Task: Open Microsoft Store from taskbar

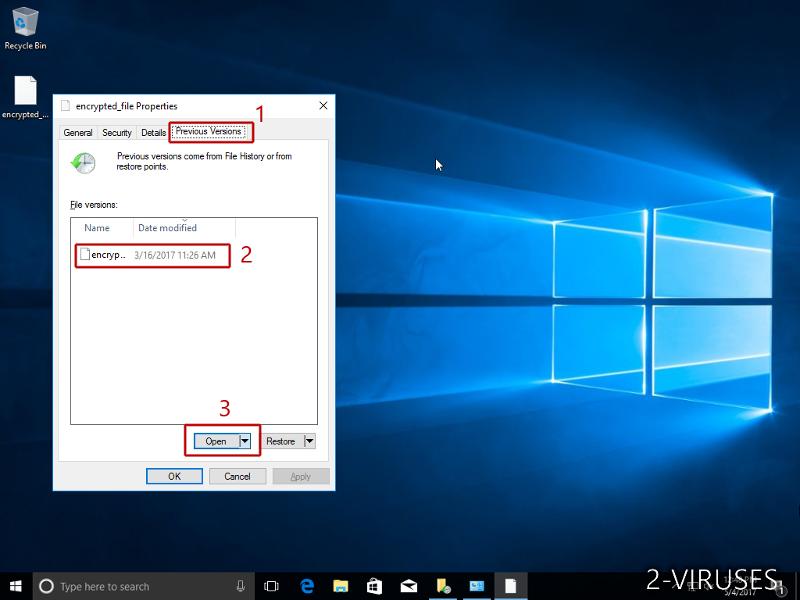Action: coord(374,586)
